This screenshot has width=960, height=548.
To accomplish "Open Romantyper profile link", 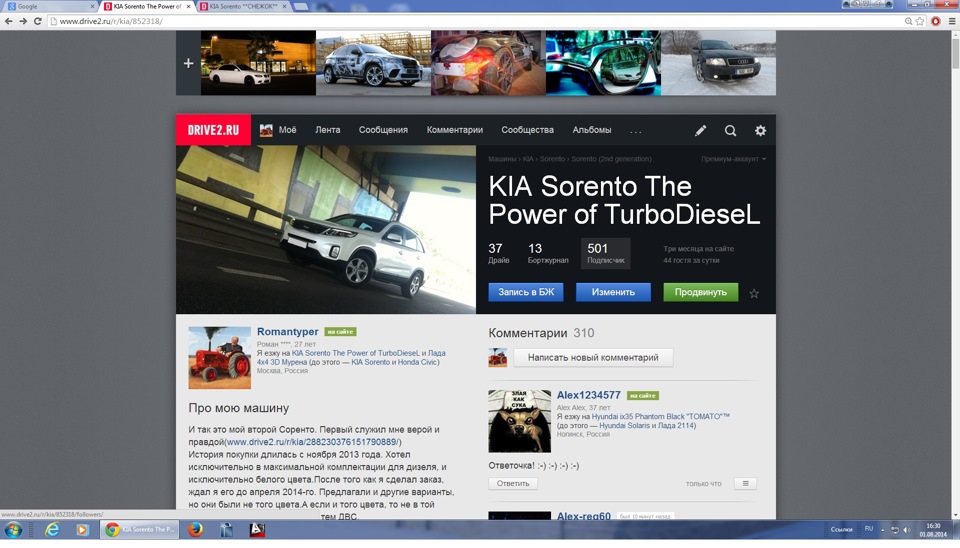I will pos(287,331).
